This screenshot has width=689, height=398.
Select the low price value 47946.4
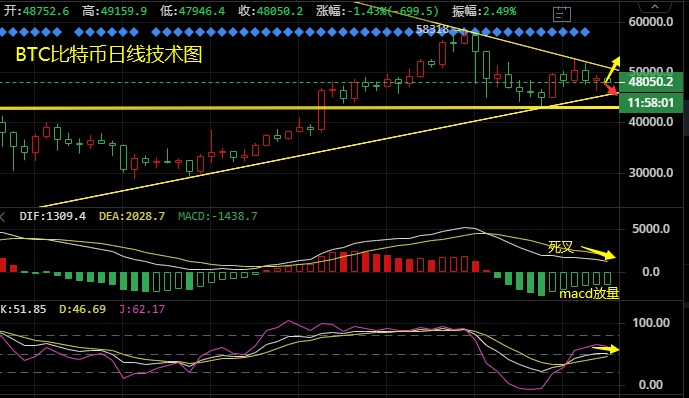click(202, 11)
